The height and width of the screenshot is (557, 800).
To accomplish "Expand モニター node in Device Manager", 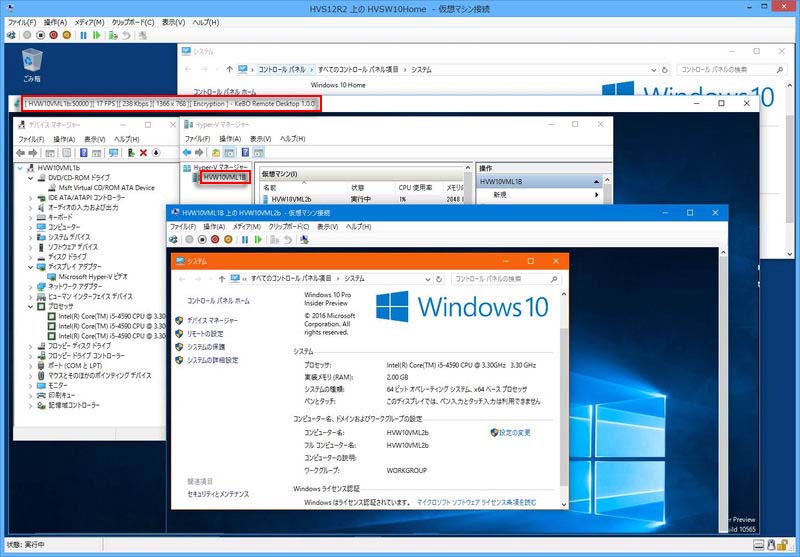I will coord(31,386).
